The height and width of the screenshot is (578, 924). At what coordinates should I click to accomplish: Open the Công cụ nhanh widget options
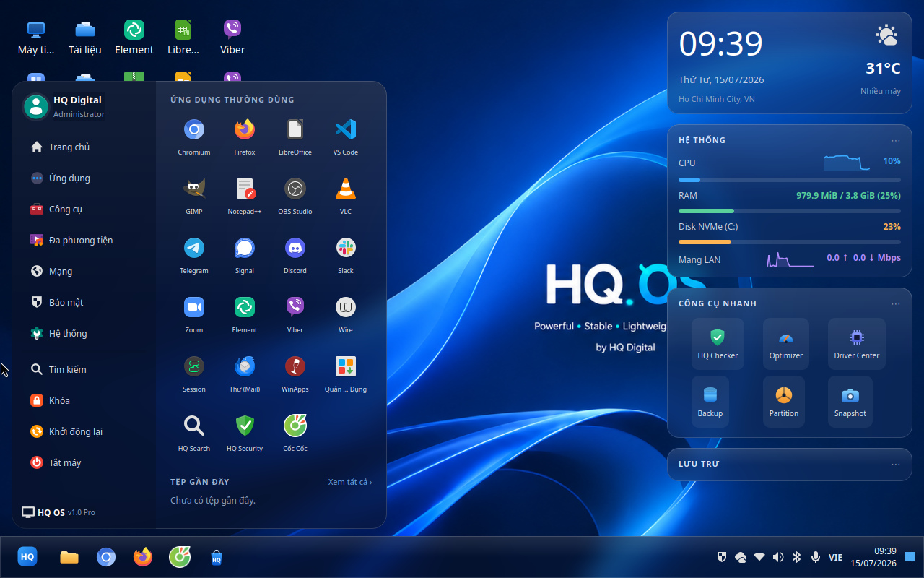(x=896, y=303)
